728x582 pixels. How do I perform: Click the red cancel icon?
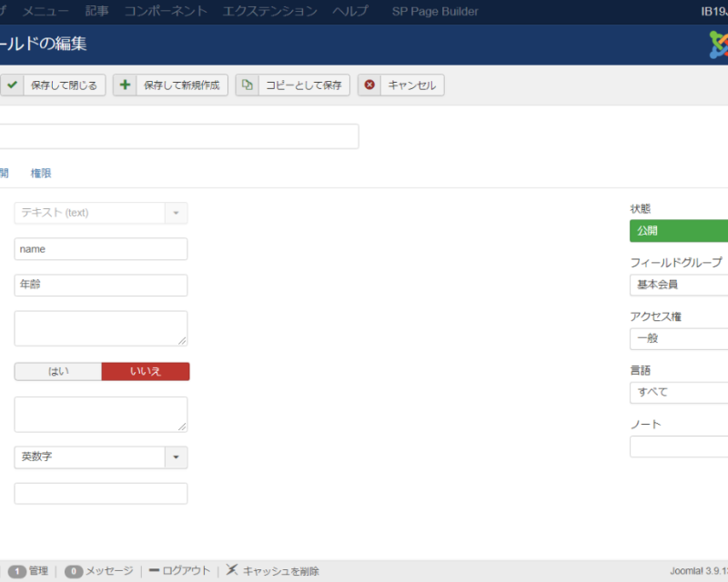[369, 85]
